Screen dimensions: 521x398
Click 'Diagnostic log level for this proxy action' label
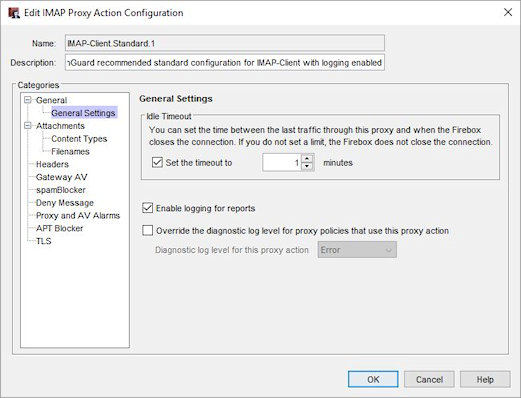click(232, 250)
